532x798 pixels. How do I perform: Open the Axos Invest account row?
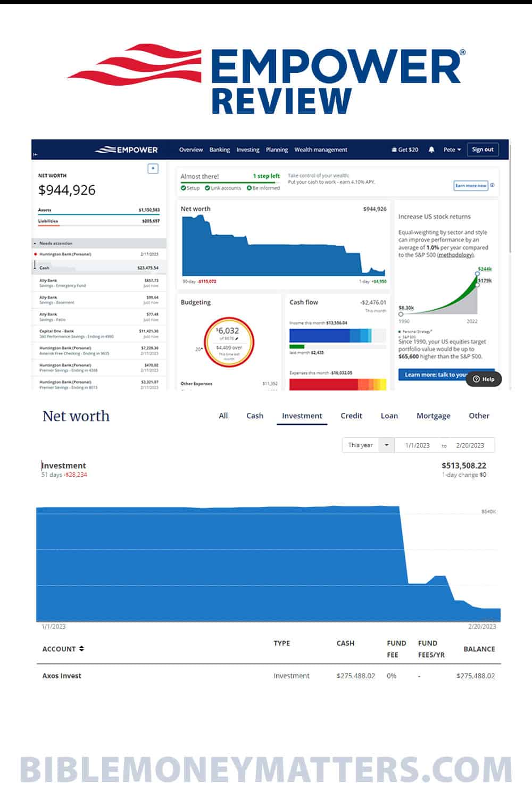[x=269, y=676]
